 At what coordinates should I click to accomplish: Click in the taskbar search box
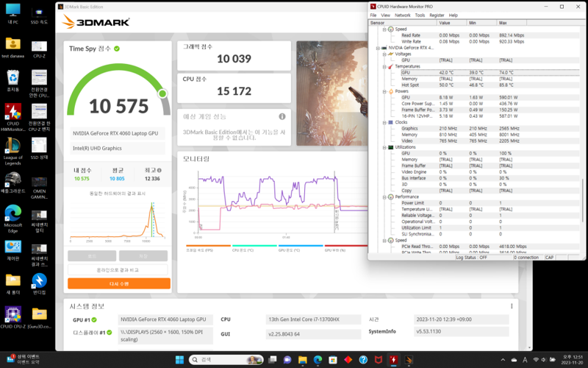pos(226,360)
